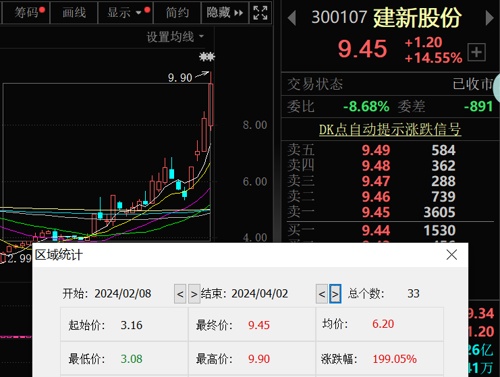Close the 区域统计 dialog
Viewport: 500px width, 377px height.
click(x=452, y=255)
